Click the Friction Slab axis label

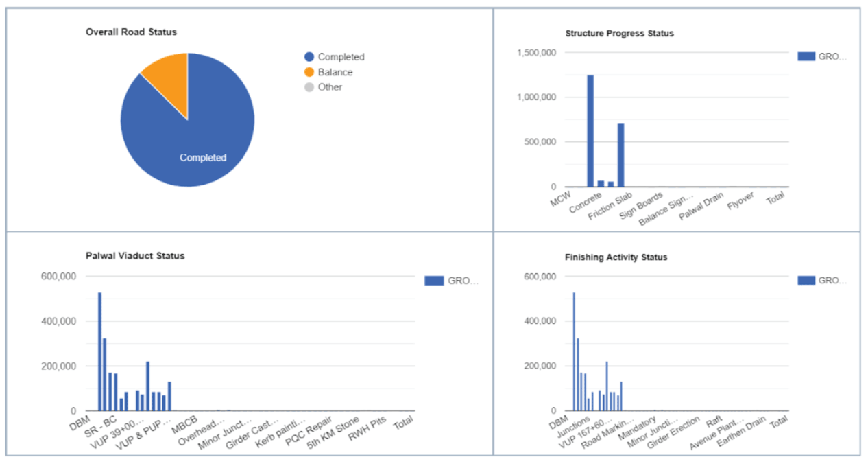[x=610, y=207]
